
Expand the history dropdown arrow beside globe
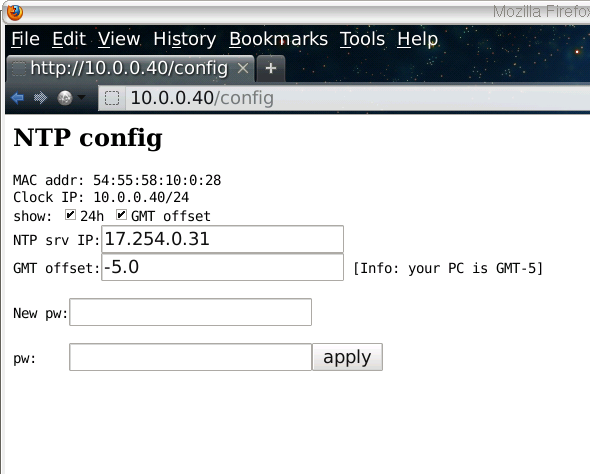click(x=81, y=97)
